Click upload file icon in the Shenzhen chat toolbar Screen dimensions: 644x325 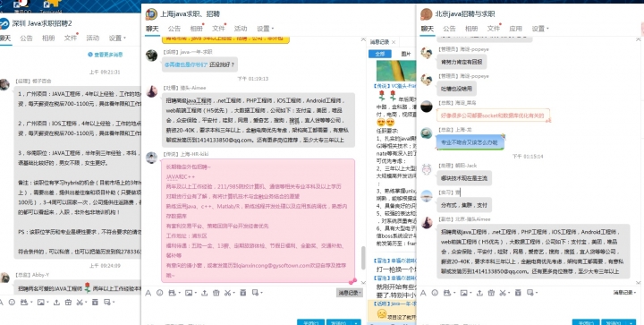pos(56,302)
